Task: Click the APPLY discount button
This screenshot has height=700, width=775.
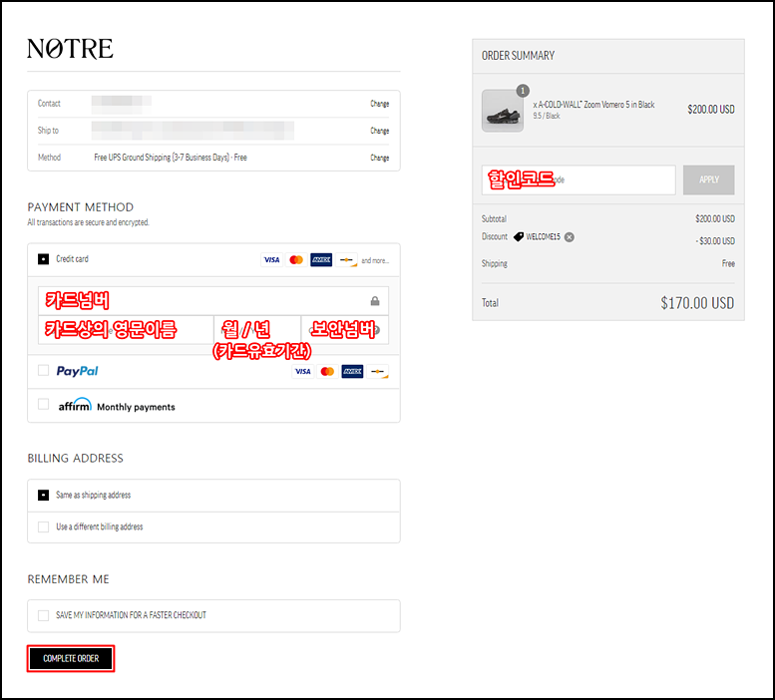Action: pyautogui.click(x=709, y=179)
